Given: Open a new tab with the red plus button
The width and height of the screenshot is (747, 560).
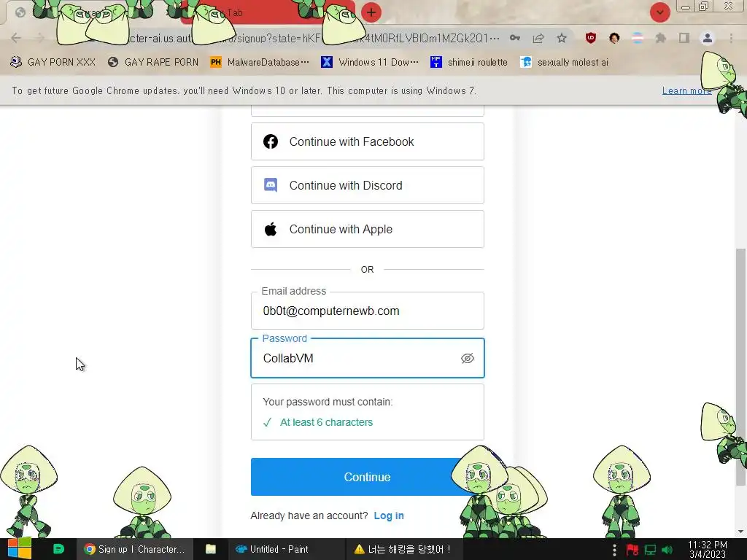Looking at the screenshot, I should pyautogui.click(x=371, y=12).
